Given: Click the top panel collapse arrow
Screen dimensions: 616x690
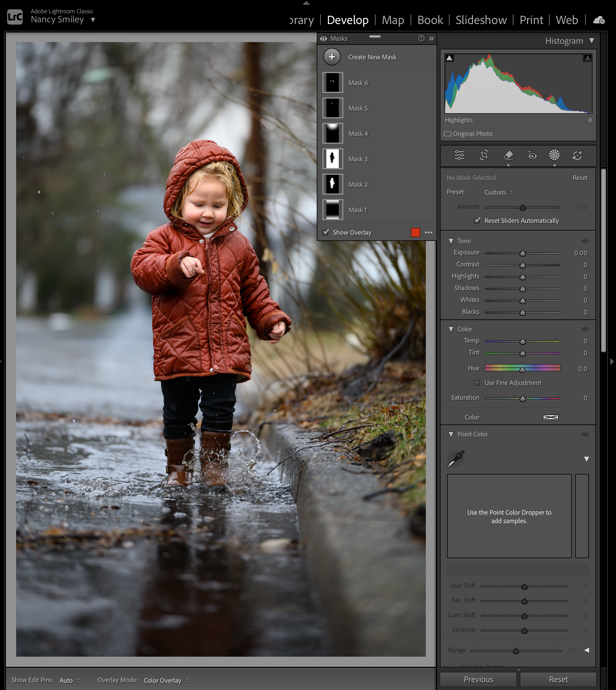Looking at the screenshot, I should point(306,3).
